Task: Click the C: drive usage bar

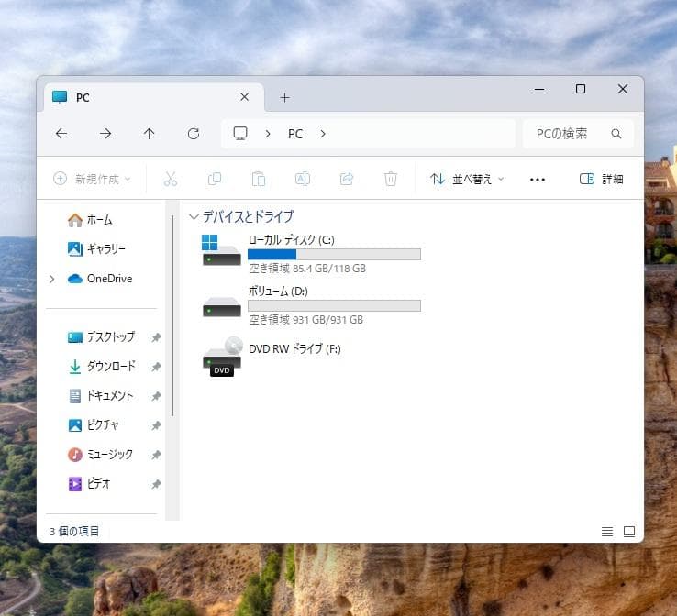Action: (x=334, y=255)
